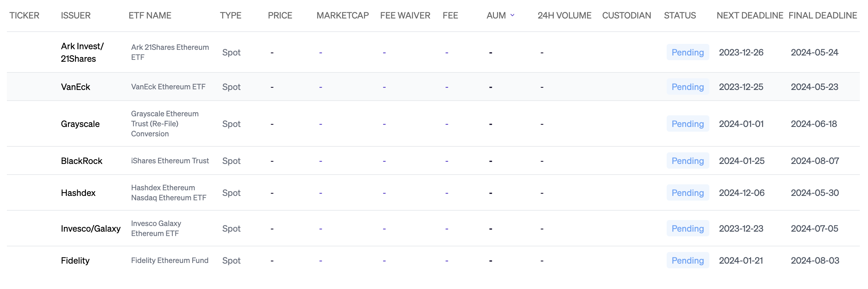Click next deadline 2023-12-25

pos(741,87)
